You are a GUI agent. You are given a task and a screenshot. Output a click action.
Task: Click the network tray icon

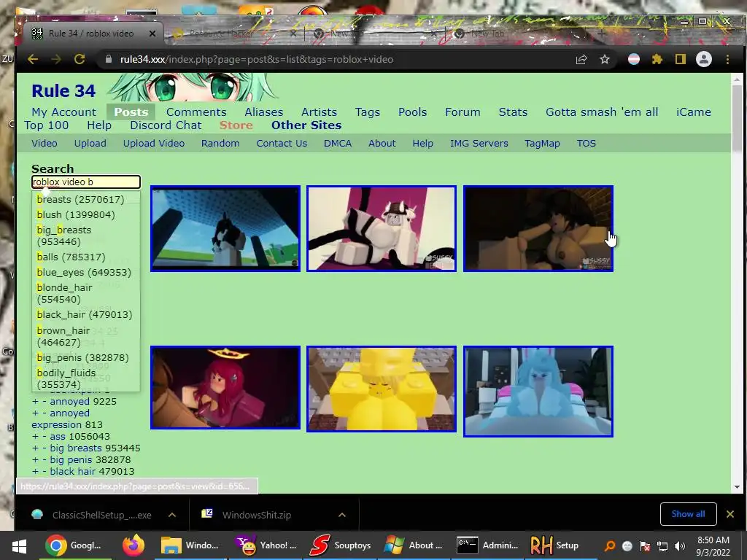(x=662, y=546)
